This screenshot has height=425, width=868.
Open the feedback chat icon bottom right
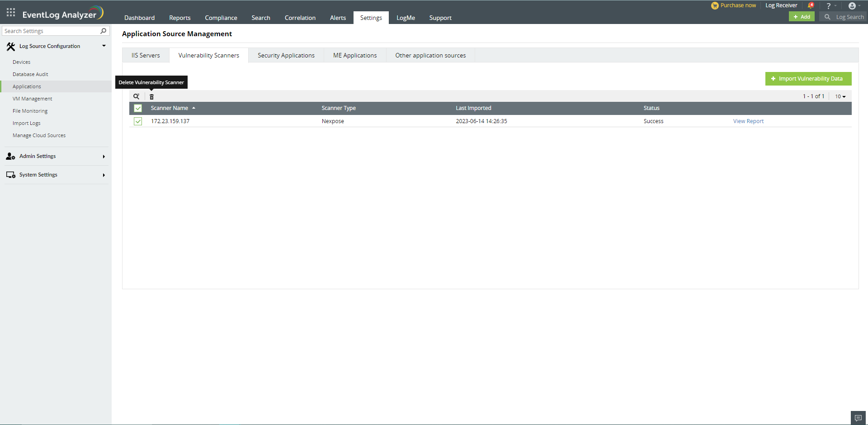[858, 417]
